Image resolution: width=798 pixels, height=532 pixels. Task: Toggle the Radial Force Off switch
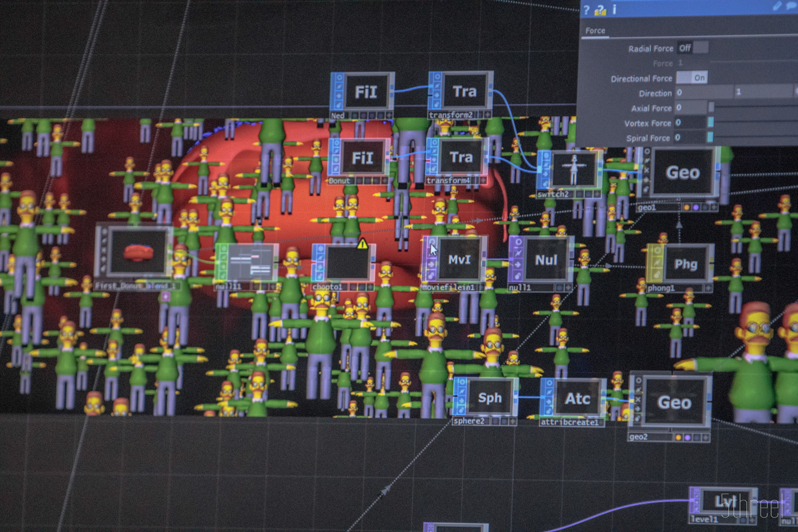(693, 48)
